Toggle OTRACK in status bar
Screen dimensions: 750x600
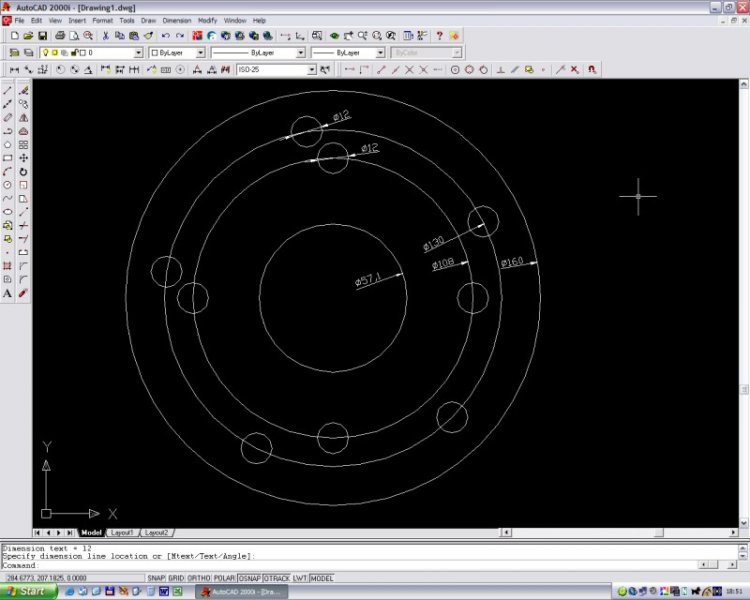[277, 578]
